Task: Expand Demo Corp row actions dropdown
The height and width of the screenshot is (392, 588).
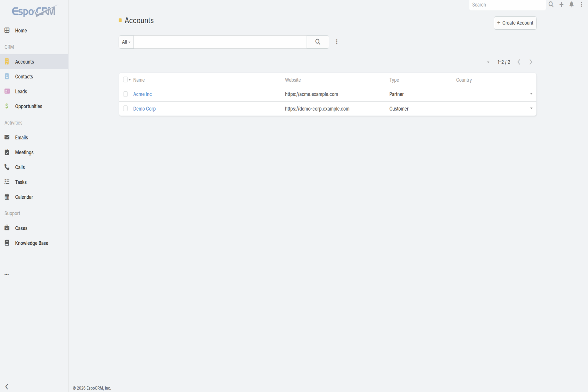Action: click(531, 108)
